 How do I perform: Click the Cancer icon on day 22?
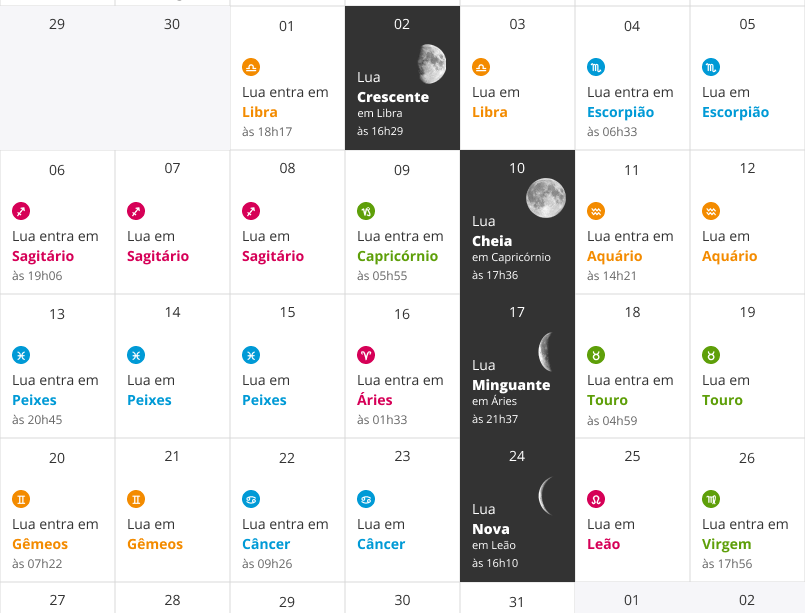251,499
